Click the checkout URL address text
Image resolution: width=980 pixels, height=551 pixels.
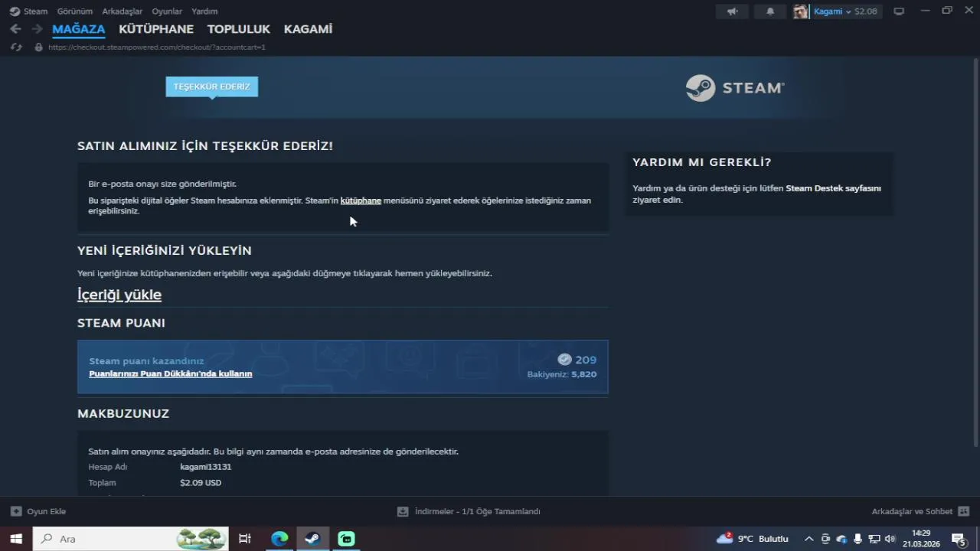coord(157,47)
